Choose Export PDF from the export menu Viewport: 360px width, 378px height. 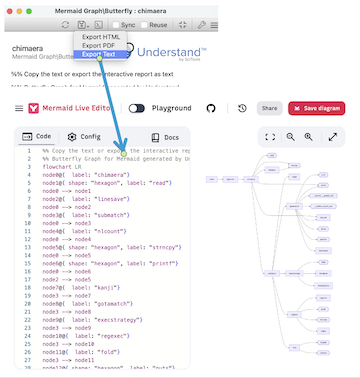click(x=98, y=45)
